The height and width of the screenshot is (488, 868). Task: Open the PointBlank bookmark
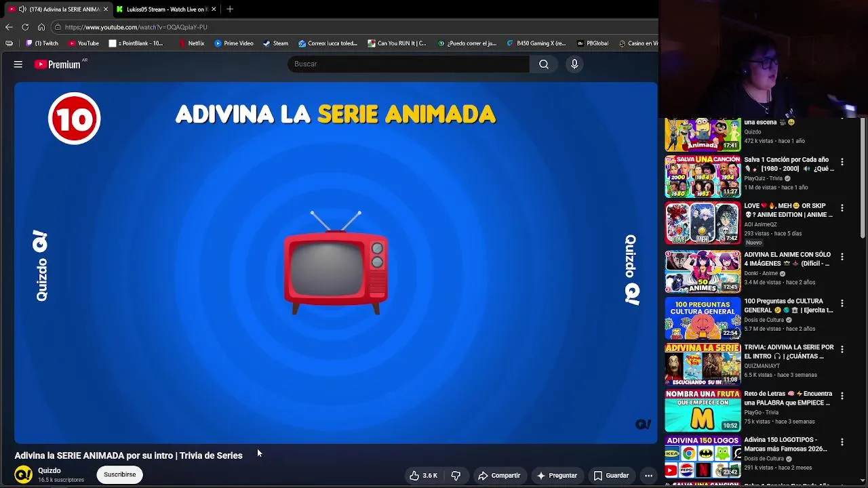click(x=136, y=43)
